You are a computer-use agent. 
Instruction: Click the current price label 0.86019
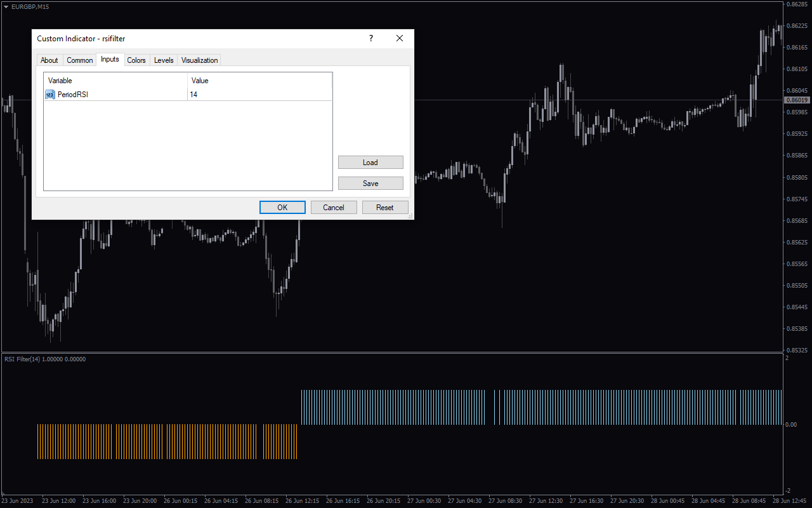[x=797, y=100]
